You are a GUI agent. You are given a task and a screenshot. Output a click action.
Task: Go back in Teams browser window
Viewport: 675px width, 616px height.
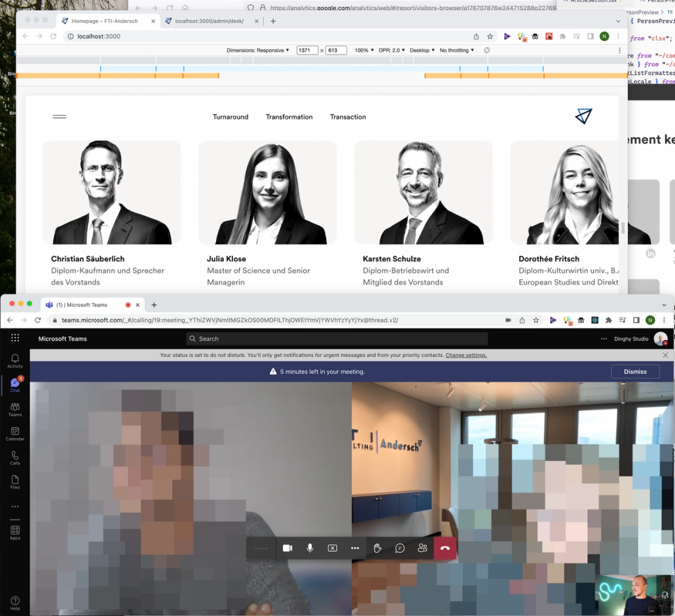(x=10, y=320)
